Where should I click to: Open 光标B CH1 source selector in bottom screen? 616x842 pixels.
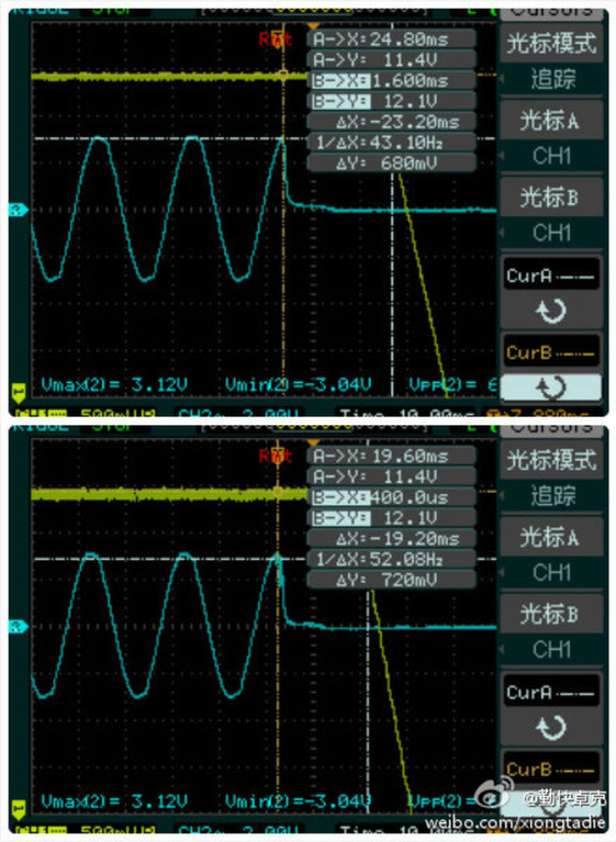tap(551, 650)
